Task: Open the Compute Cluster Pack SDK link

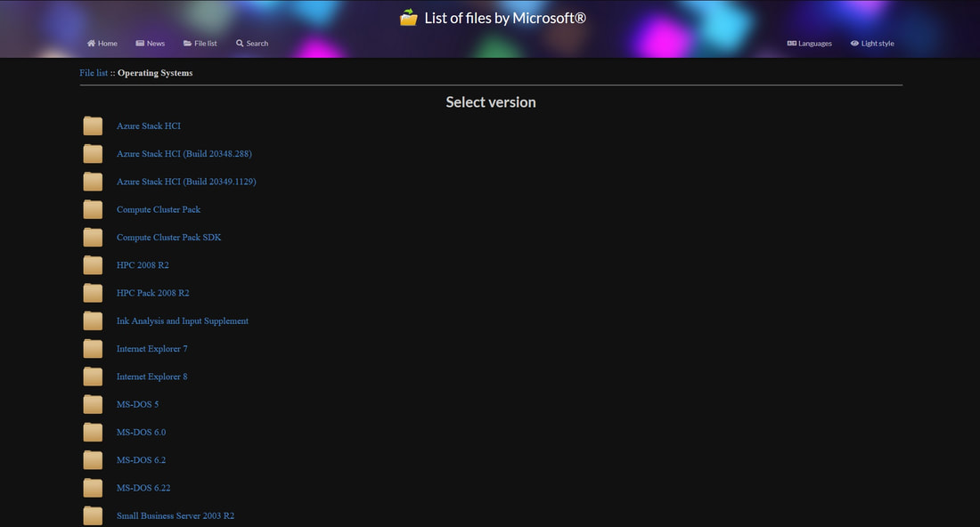Action: tap(168, 238)
